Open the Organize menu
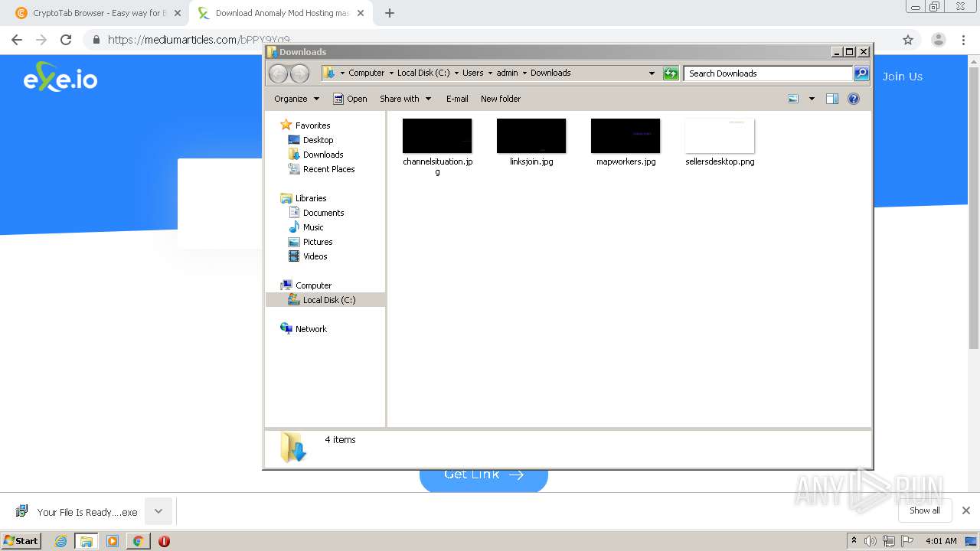This screenshot has width=980, height=551. tap(296, 99)
